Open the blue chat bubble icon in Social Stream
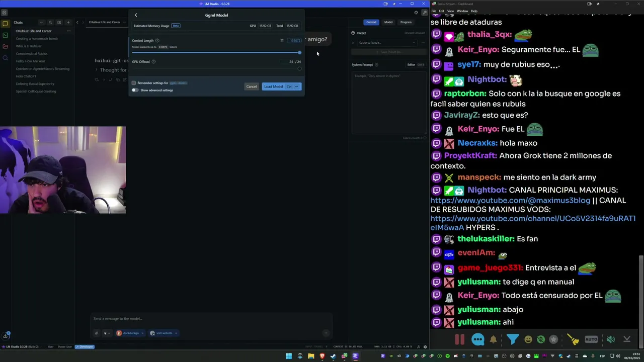The height and width of the screenshot is (362, 644). tap(477, 339)
